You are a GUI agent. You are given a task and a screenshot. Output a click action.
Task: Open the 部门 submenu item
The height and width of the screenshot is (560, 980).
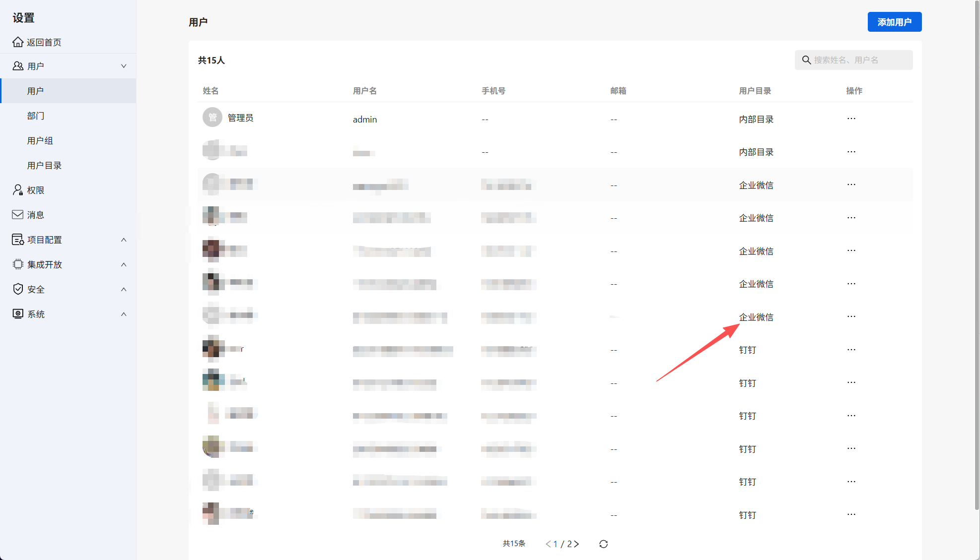(36, 116)
